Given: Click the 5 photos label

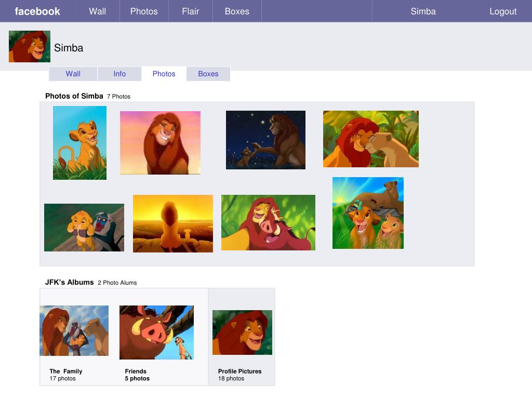Looking at the screenshot, I should [x=137, y=379].
